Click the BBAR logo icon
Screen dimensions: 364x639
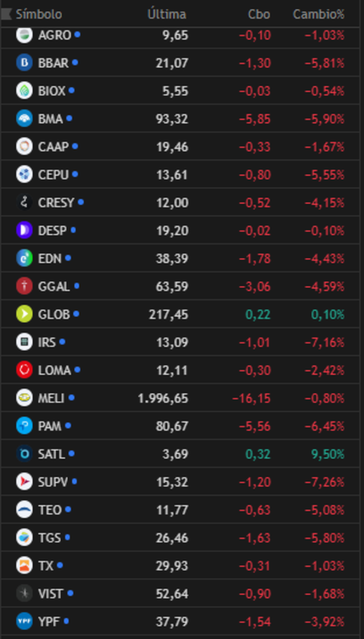(24, 63)
